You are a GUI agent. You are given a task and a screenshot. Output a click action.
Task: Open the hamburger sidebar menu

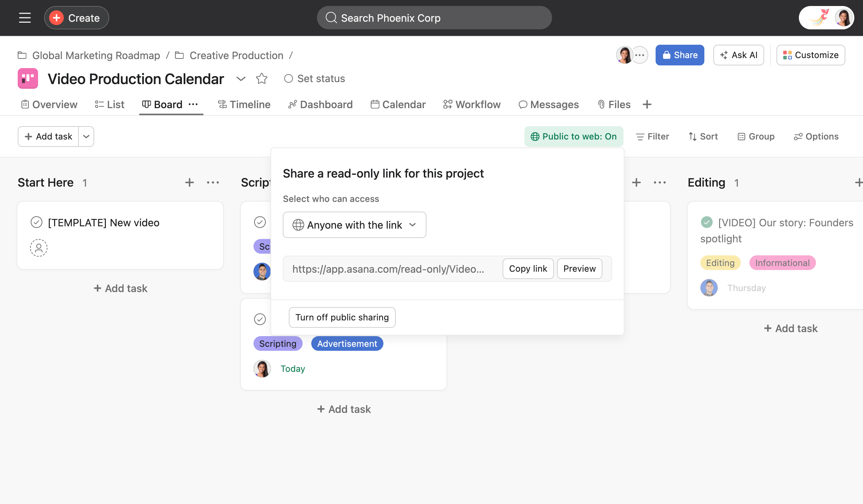point(25,18)
